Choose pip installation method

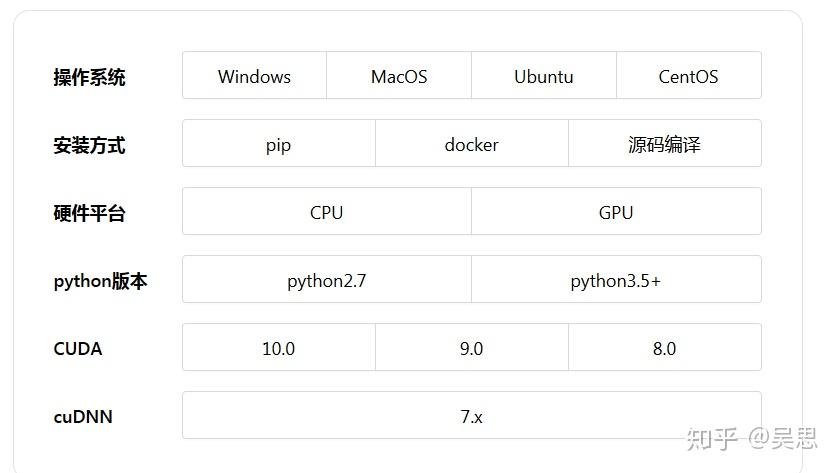pyautogui.click(x=278, y=144)
